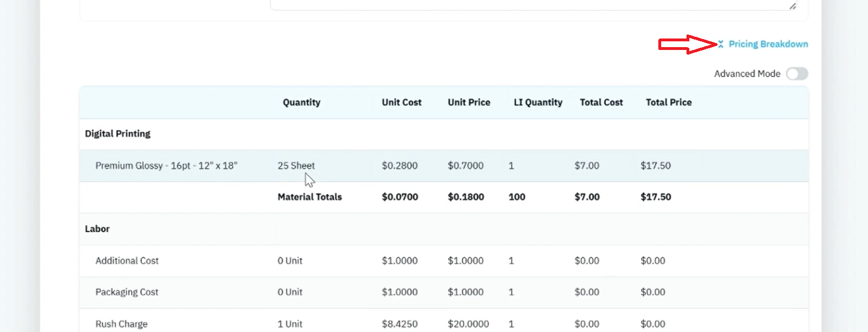Click the $7.00 total cost in Material Totals row
Image resolution: width=868 pixels, height=332 pixels.
point(587,197)
